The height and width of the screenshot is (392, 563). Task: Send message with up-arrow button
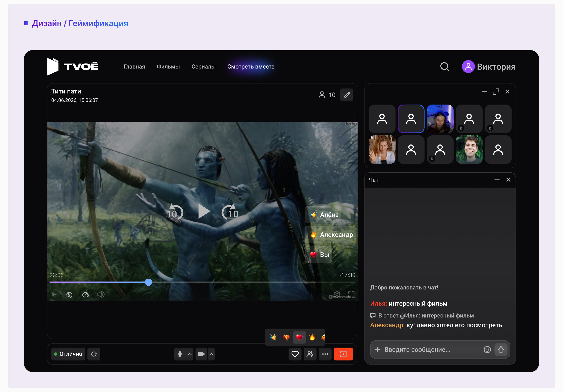(x=501, y=350)
